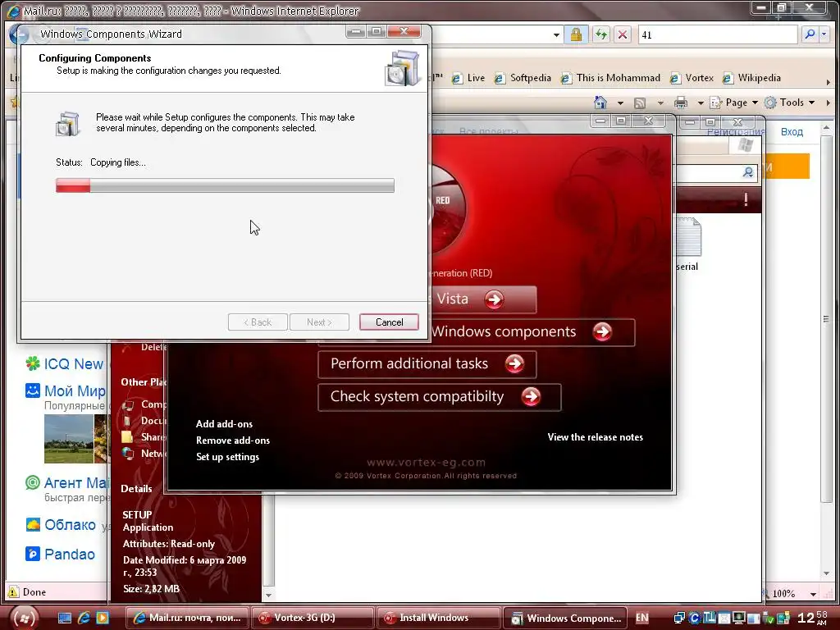The height and width of the screenshot is (630, 840).
Task: Click the landscape photo thumbnail under Мой Мир
Action: (x=69, y=439)
